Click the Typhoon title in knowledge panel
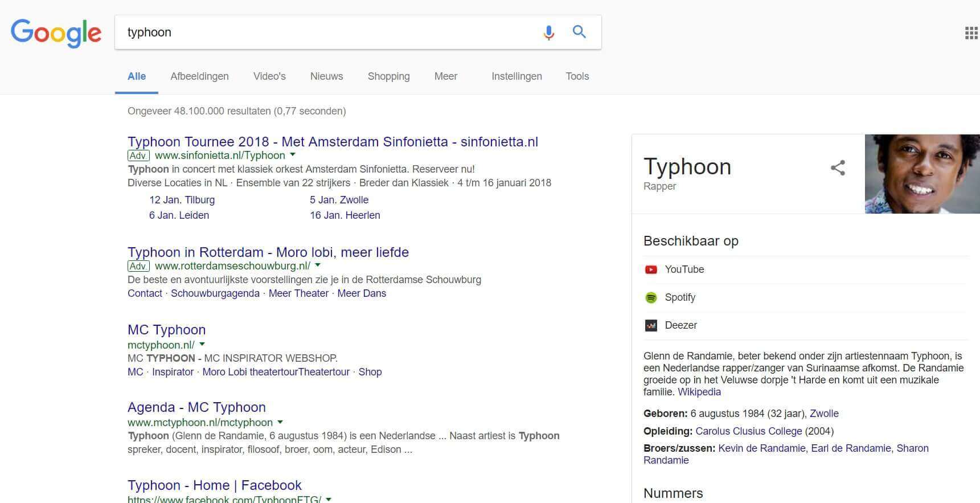This screenshot has height=503, width=980. tap(687, 166)
